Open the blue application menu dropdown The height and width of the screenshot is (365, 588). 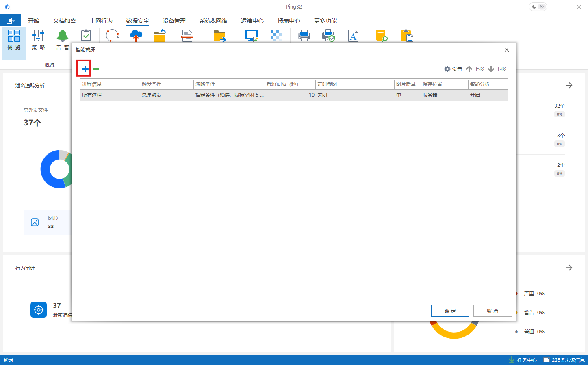point(11,21)
